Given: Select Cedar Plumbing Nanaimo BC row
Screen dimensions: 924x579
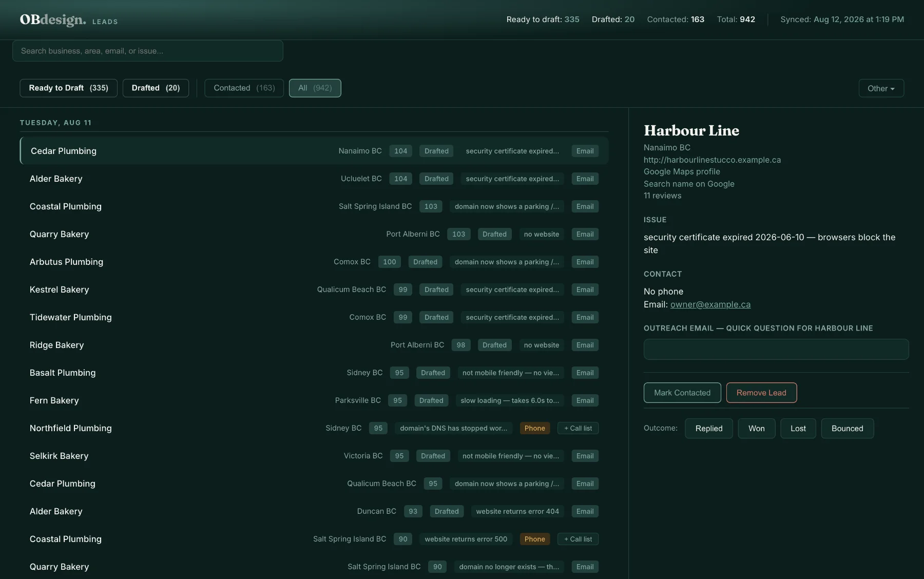Looking at the screenshot, I should pos(314,151).
